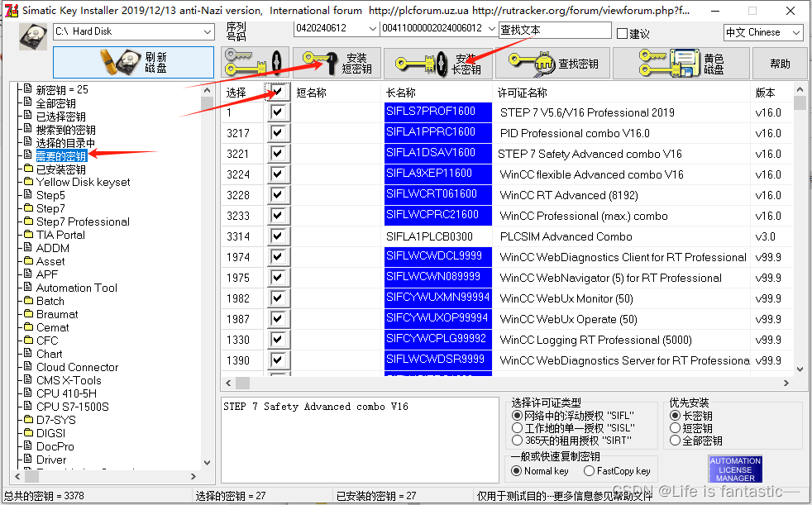Click inside the 查找文本 search field

tap(555, 31)
